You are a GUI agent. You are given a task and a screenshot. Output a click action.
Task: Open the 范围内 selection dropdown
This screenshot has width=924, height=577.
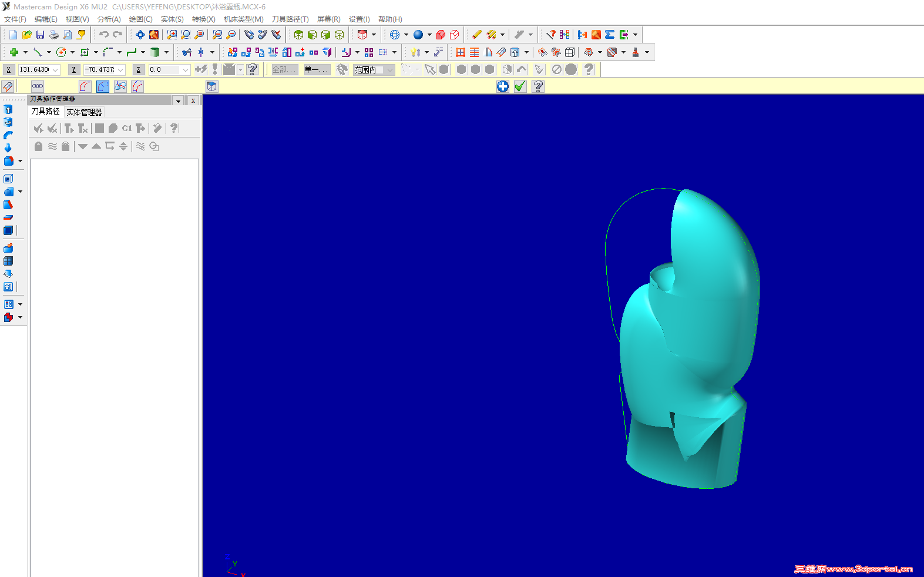pos(390,70)
